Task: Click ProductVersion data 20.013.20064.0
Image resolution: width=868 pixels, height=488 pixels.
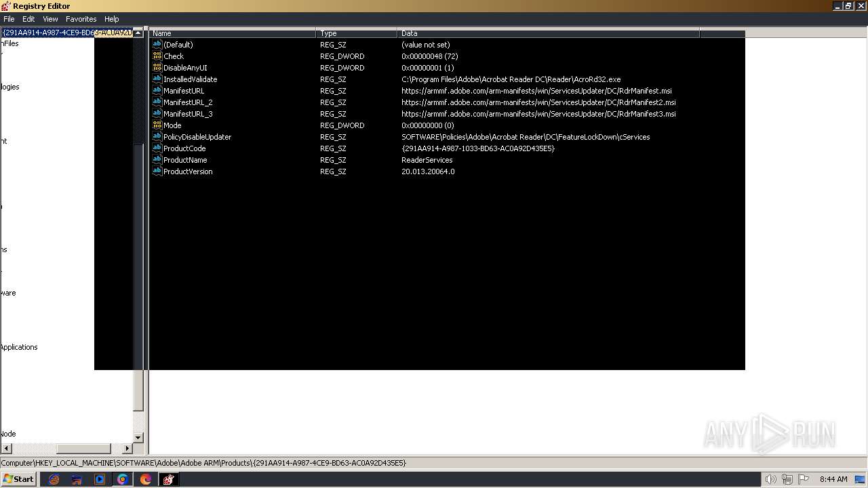Action: coord(428,171)
